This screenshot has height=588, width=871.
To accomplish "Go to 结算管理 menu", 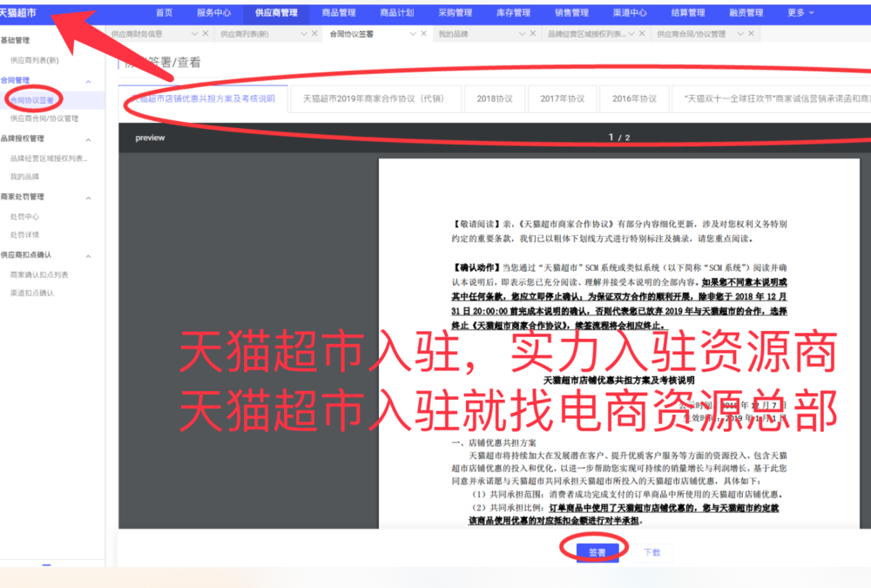I will coord(688,13).
